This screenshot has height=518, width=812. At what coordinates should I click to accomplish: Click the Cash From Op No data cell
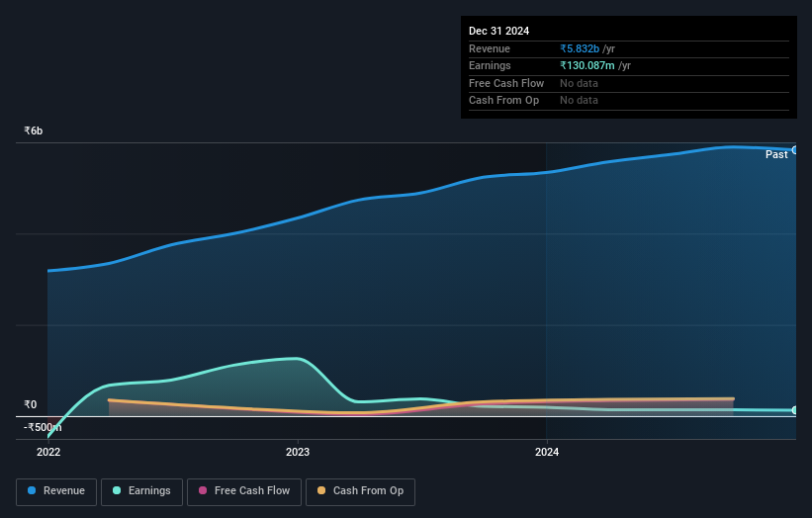coord(579,101)
